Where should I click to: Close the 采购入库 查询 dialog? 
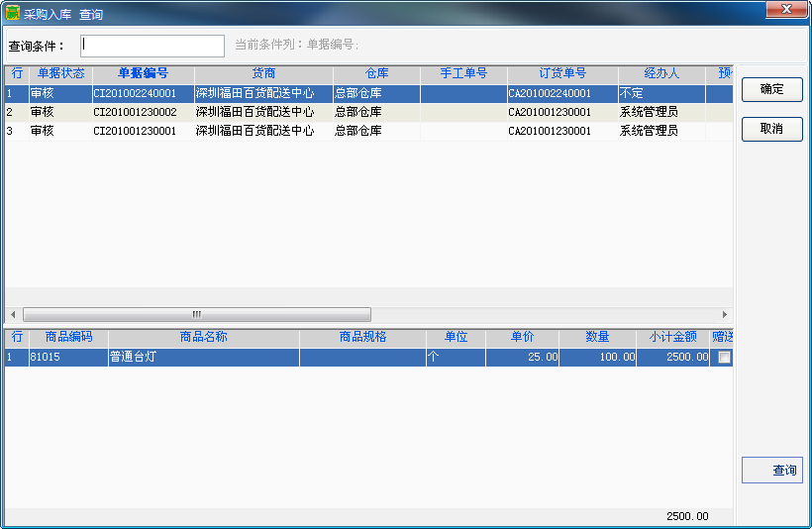[x=786, y=9]
